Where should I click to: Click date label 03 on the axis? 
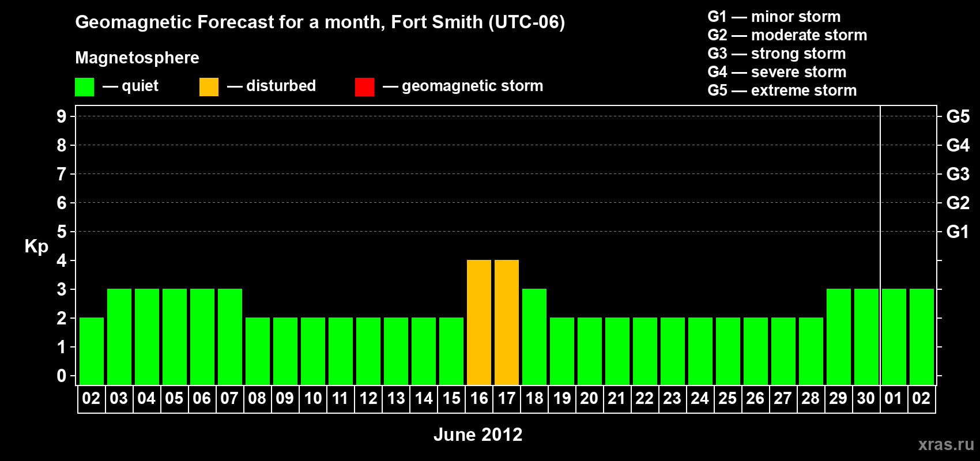pos(119,398)
